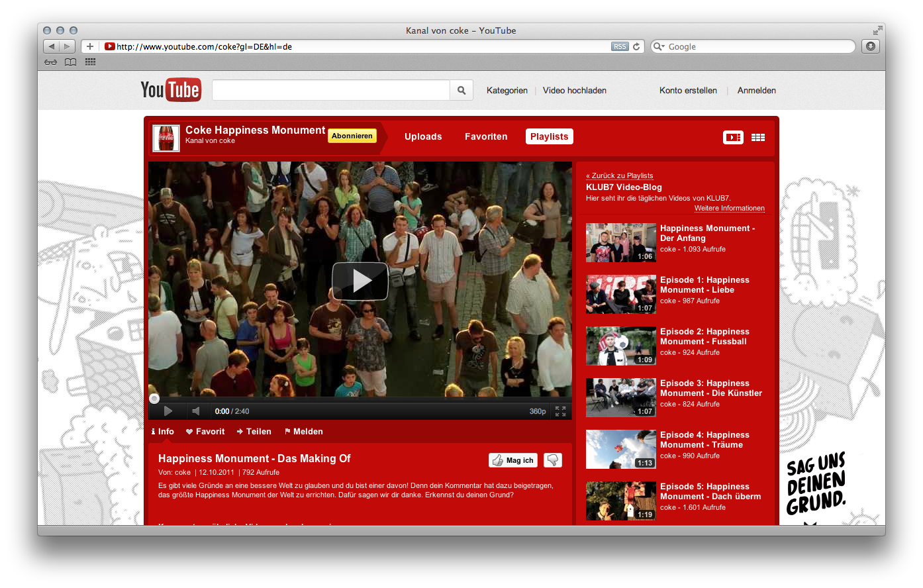Screen dimensions: 923x588
Task: Open the 360p quality selector
Action: pos(538,411)
